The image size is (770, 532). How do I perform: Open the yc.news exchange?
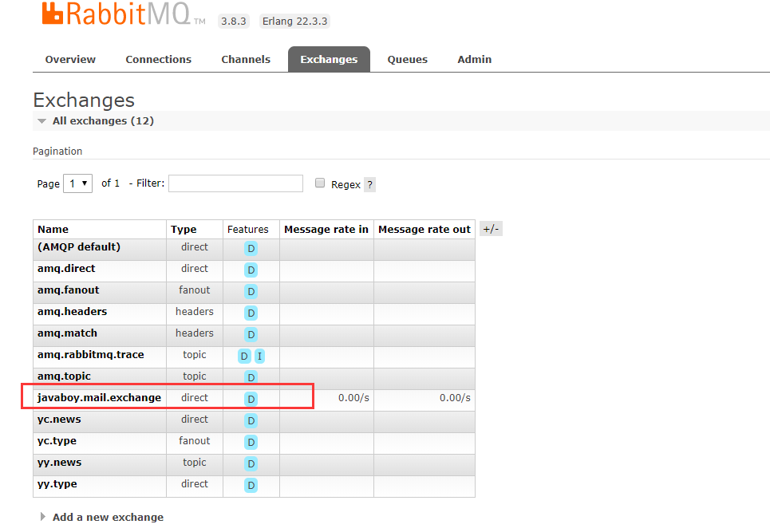point(59,420)
